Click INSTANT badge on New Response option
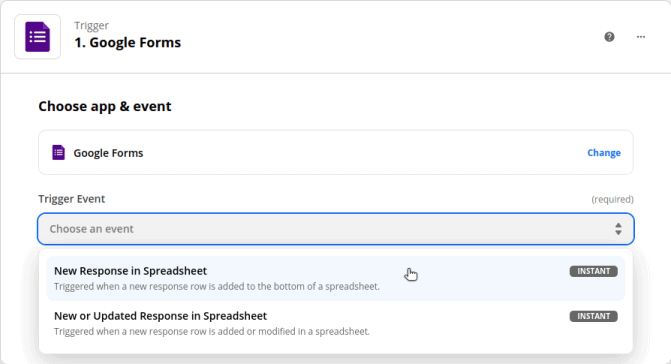671x364 pixels. (x=593, y=271)
